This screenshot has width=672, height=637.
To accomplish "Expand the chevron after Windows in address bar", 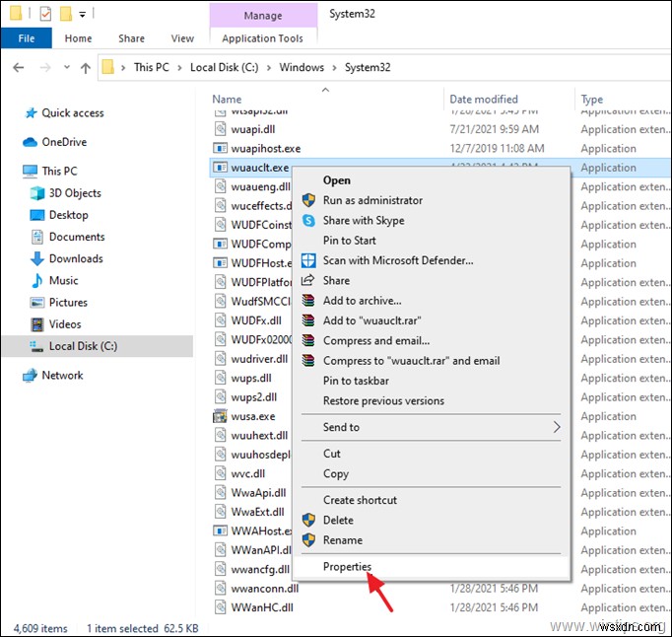I will (x=334, y=68).
